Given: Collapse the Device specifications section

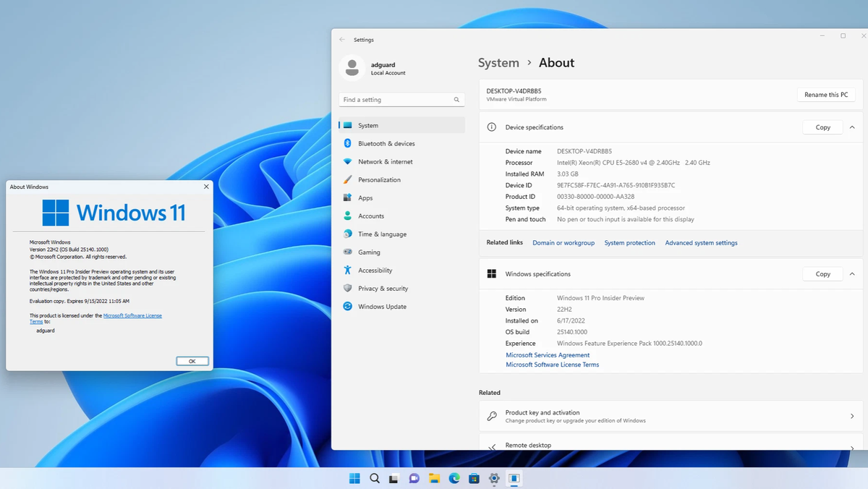Looking at the screenshot, I should point(852,127).
